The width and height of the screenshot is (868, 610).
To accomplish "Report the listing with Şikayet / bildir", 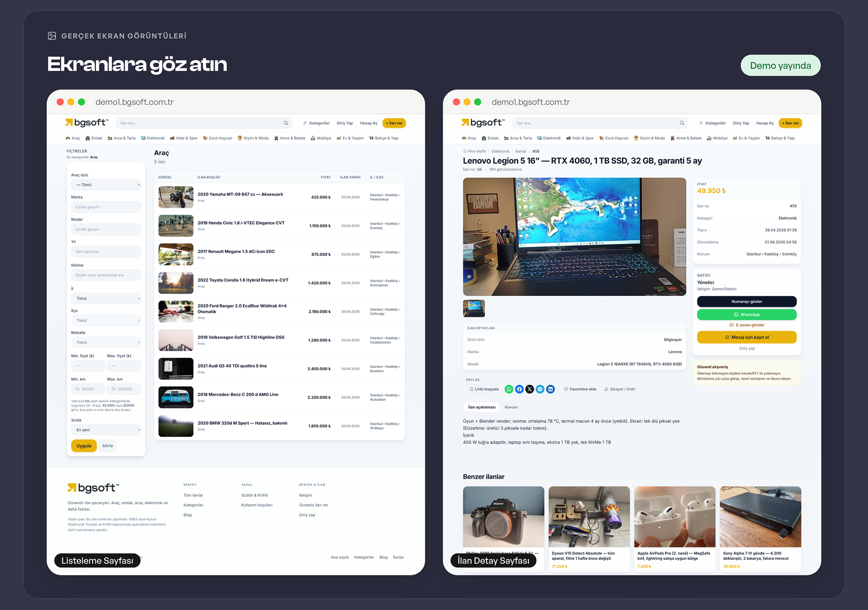I will tap(620, 389).
